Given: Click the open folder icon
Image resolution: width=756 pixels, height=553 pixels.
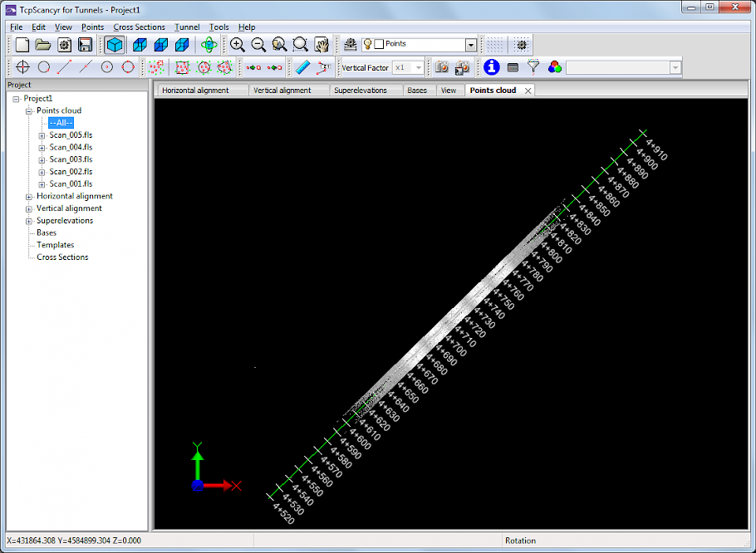Looking at the screenshot, I should click(x=43, y=45).
